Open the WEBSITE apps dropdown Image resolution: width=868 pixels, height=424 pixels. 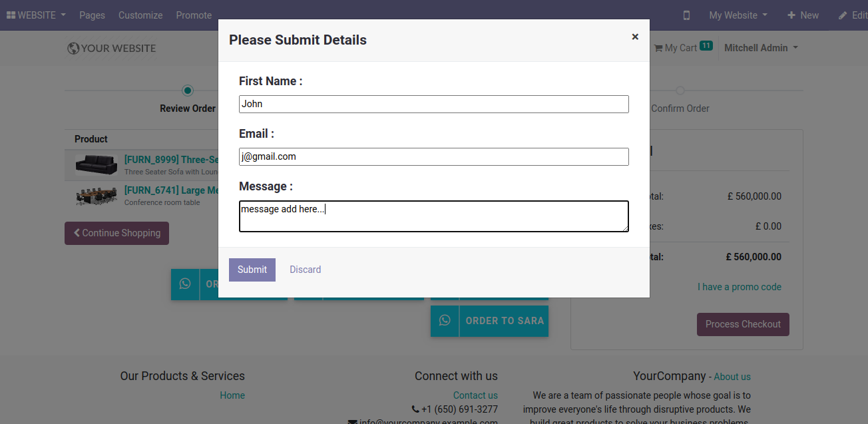[36, 15]
